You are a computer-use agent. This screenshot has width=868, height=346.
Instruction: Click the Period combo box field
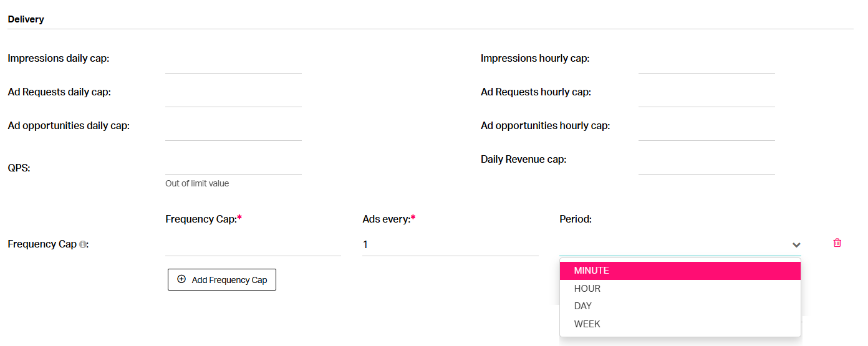pyautogui.click(x=680, y=244)
